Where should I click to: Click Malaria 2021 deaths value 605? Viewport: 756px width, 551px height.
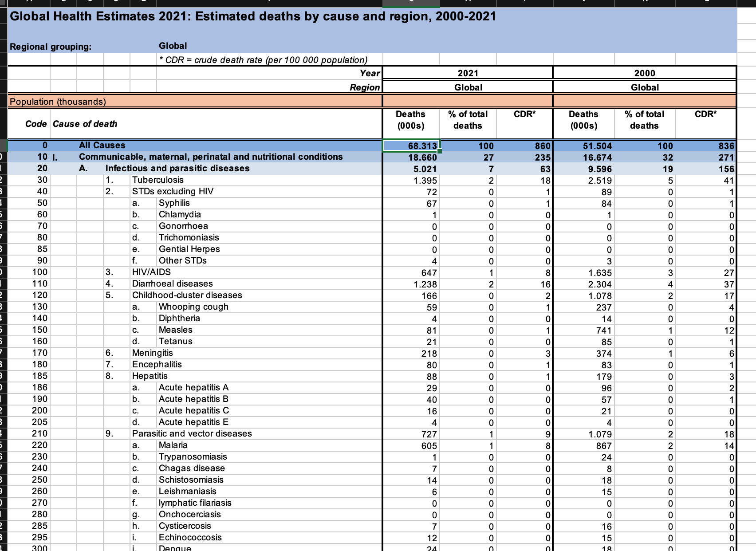[x=429, y=446]
